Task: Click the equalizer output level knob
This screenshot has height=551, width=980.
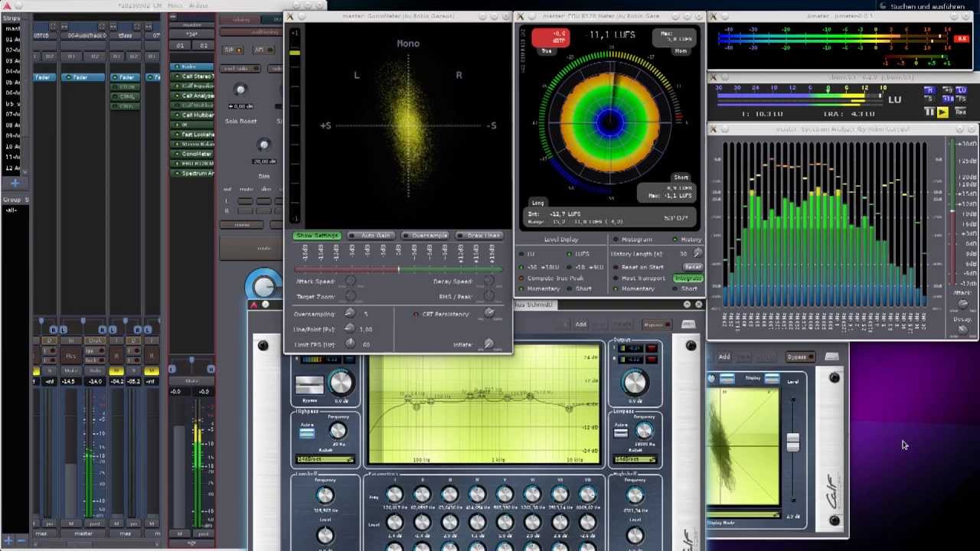Action: click(x=634, y=382)
